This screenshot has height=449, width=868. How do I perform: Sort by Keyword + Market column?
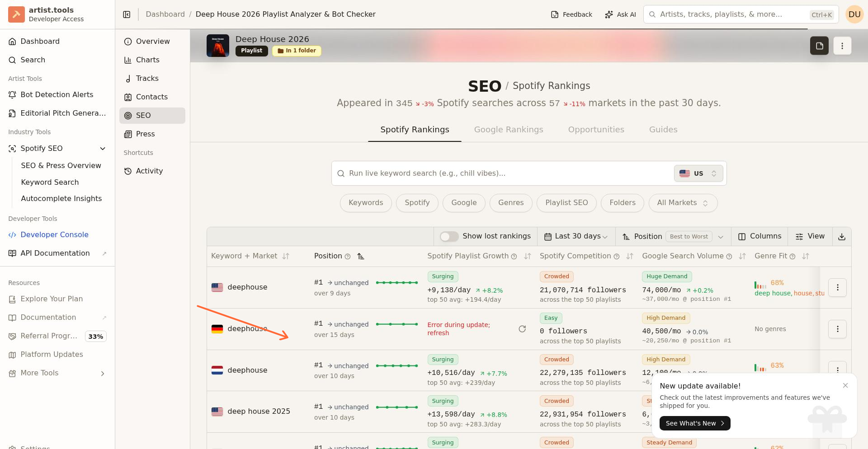point(286,256)
